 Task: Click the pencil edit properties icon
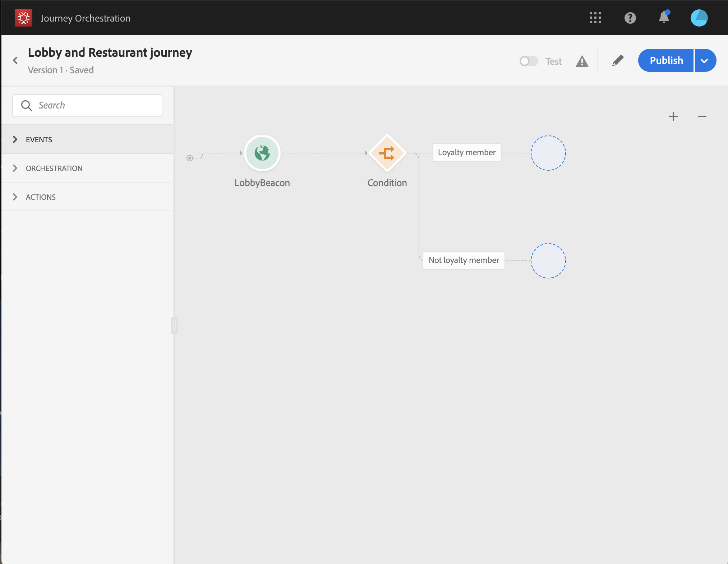618,61
